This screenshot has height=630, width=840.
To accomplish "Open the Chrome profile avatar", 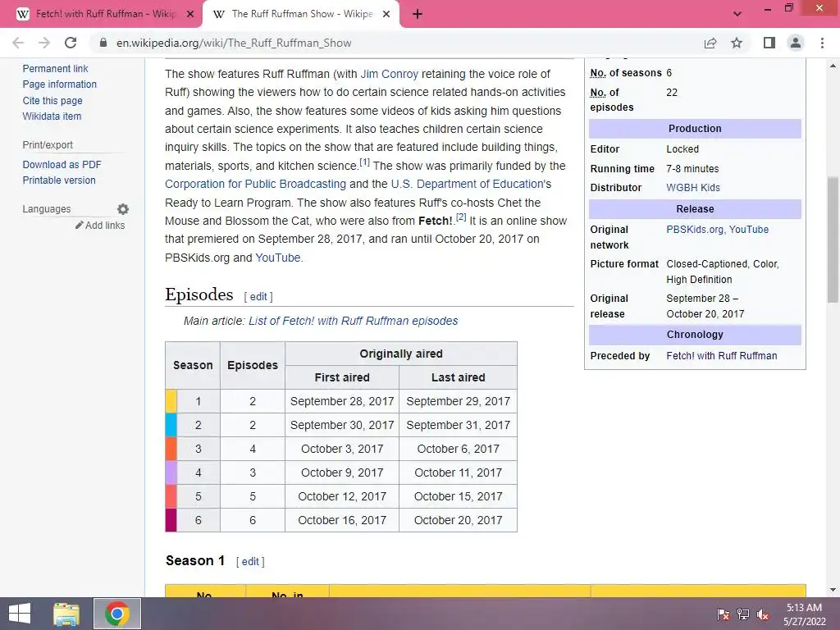I will pyautogui.click(x=796, y=43).
